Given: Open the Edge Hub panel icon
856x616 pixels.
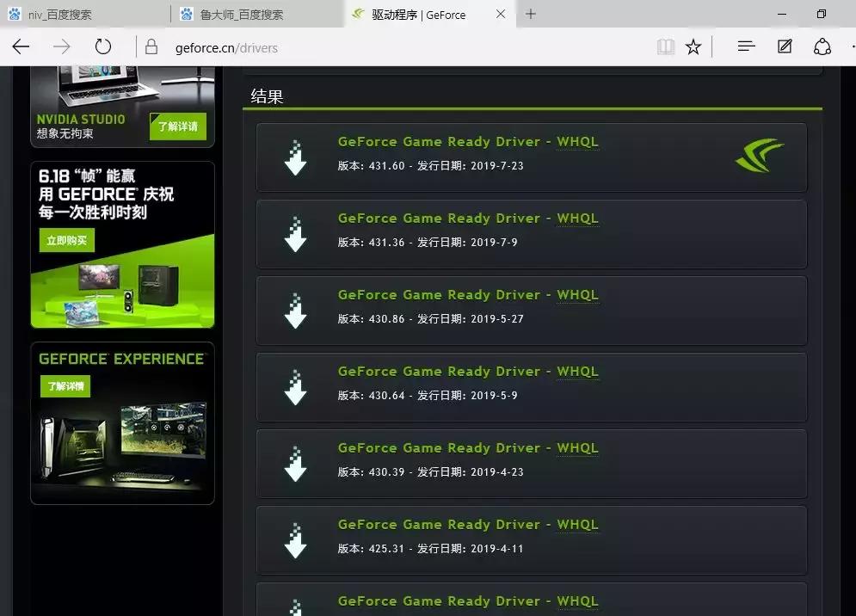Looking at the screenshot, I should point(745,46).
